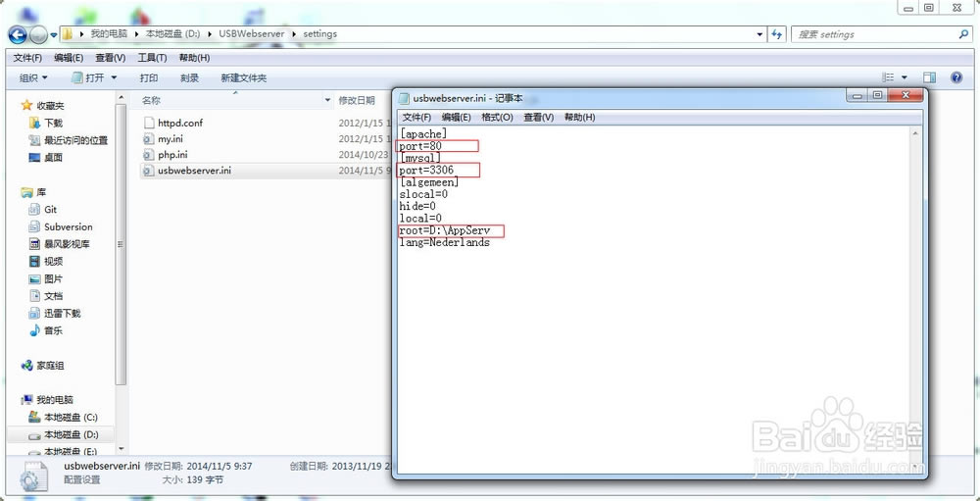This screenshot has width=980, height=501.
Task: Select 本地磁盘 (C:) in navigation pane
Action: [63, 418]
